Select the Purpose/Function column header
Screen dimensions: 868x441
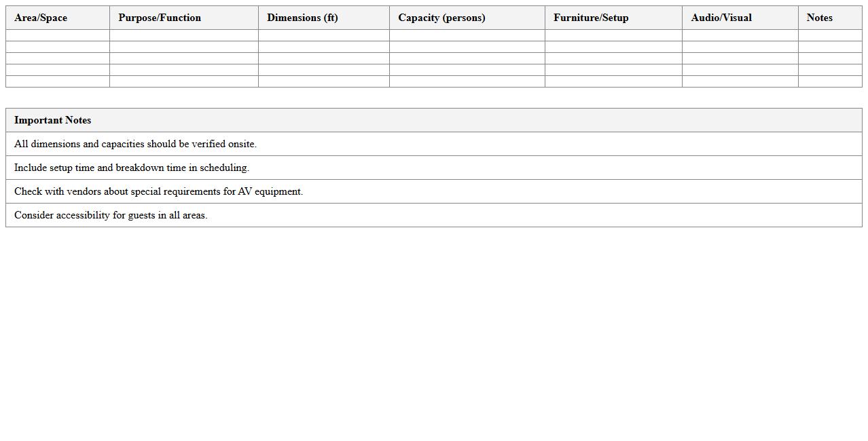point(160,18)
